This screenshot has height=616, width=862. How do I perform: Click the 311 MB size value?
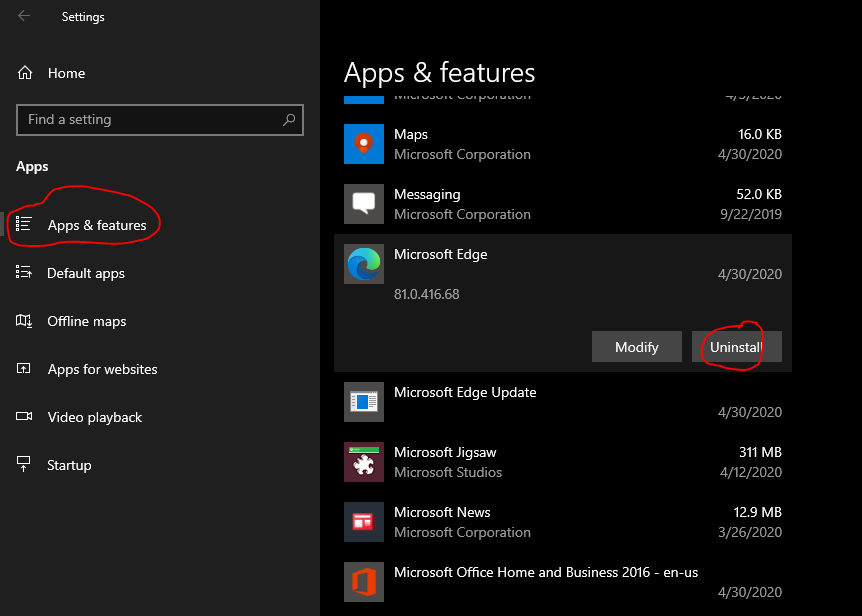pyautogui.click(x=760, y=452)
